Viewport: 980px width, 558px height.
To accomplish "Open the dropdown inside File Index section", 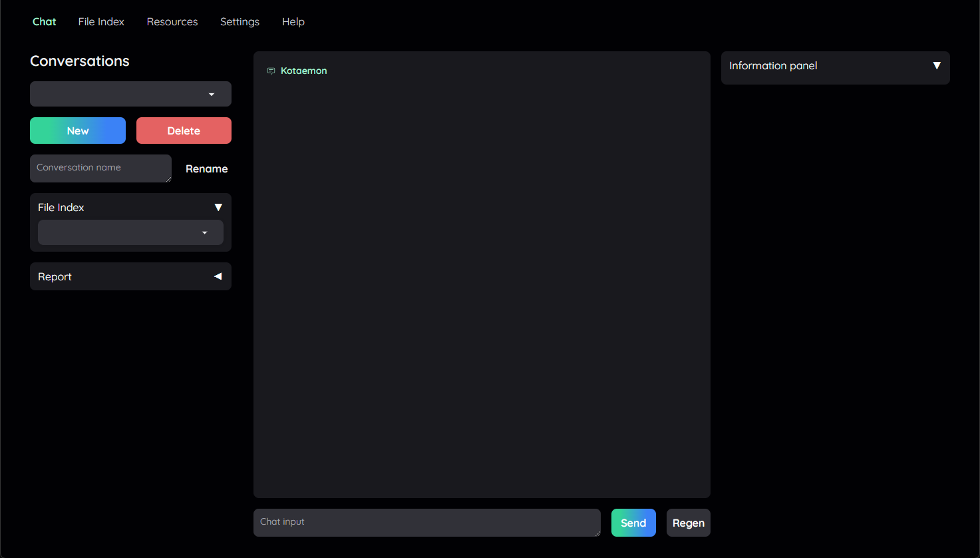I will click(x=130, y=232).
